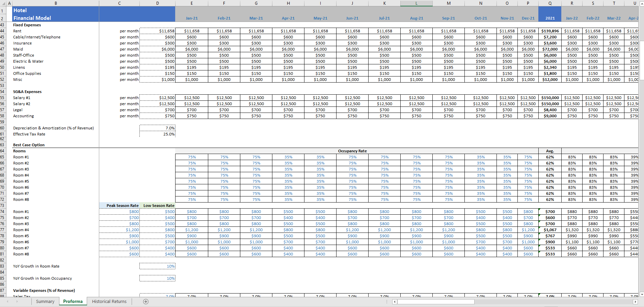The height and width of the screenshot is (307, 644).
Task: Click vertical scrollbar up arrow
Action: tap(642, 3)
